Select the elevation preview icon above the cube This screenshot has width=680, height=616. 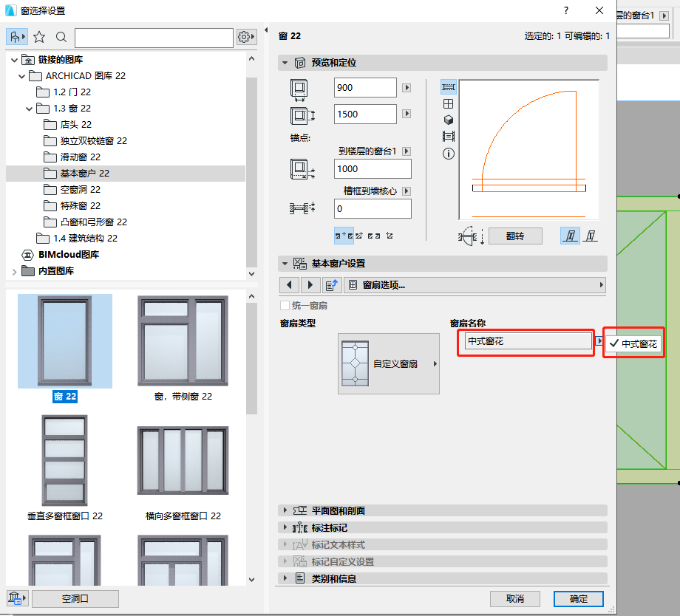(x=449, y=103)
